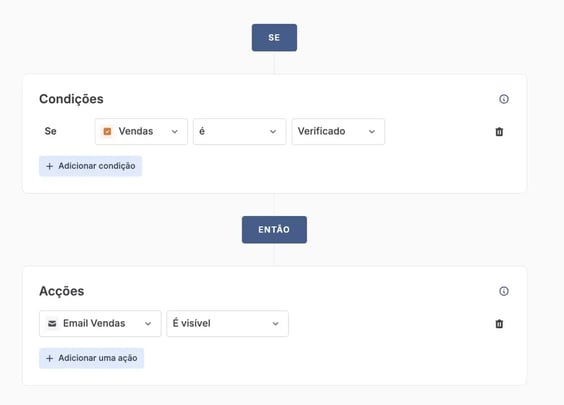The width and height of the screenshot is (564, 405).
Task: Expand the chevron arrow next to É visível
Action: coord(276,324)
